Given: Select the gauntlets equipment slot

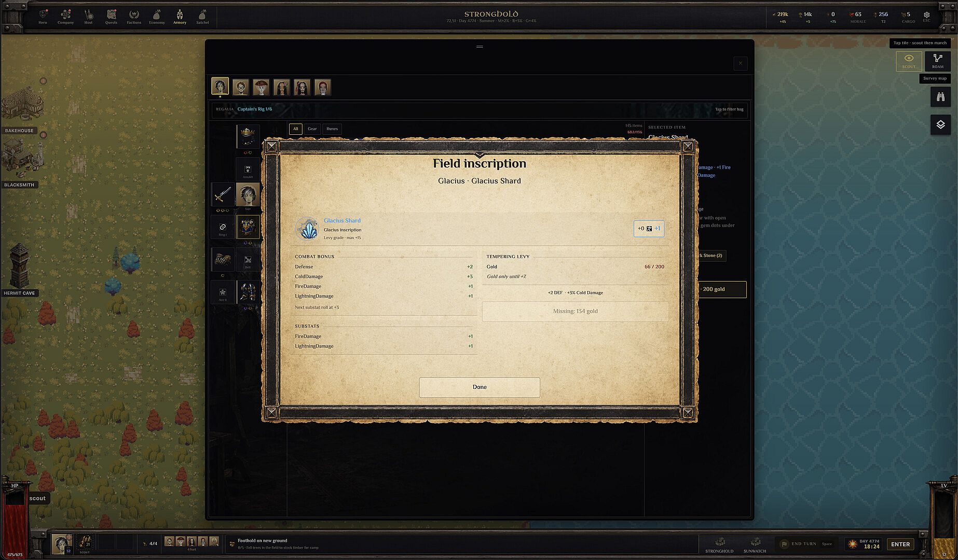Looking at the screenshot, I should [223, 259].
